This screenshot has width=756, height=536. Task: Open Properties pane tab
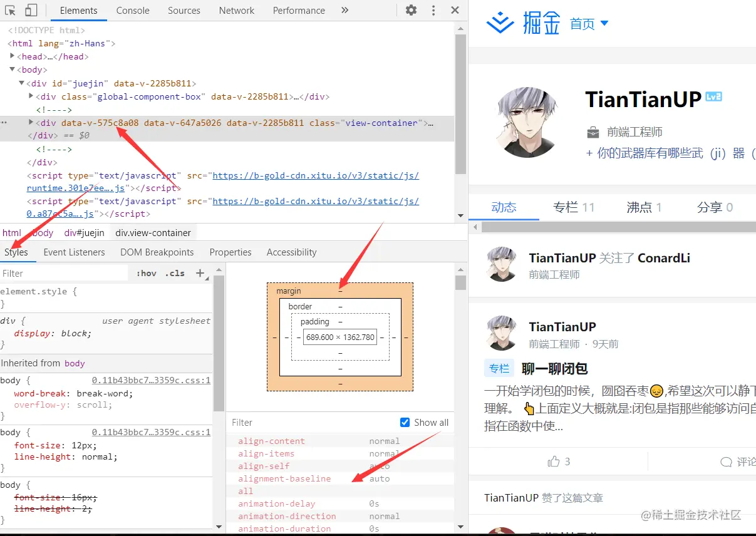(230, 252)
